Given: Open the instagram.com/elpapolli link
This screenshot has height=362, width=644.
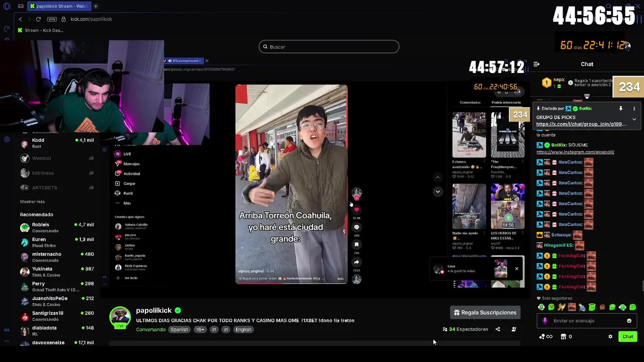Looking at the screenshot, I should click(575, 152).
